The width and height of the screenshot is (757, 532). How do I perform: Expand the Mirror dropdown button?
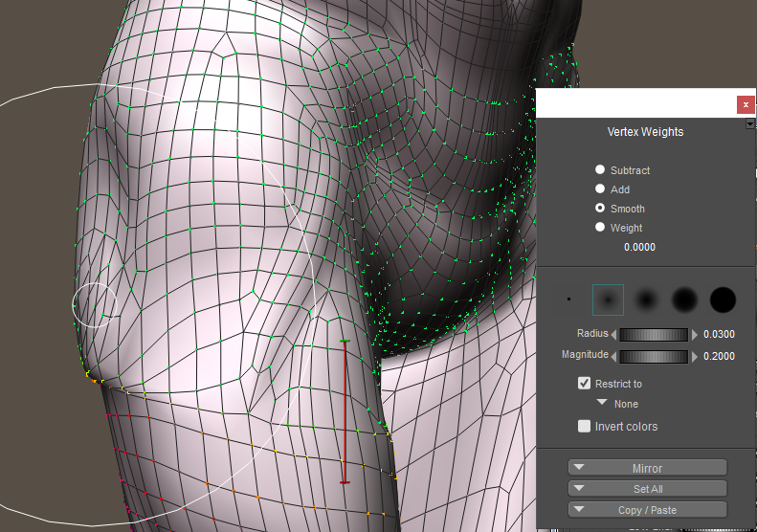pyautogui.click(x=647, y=468)
